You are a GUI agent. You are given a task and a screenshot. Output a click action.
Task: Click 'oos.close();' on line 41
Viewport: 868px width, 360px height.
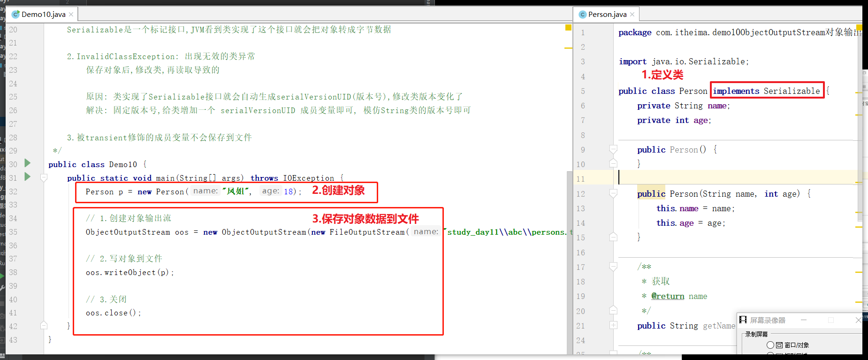[x=113, y=313]
